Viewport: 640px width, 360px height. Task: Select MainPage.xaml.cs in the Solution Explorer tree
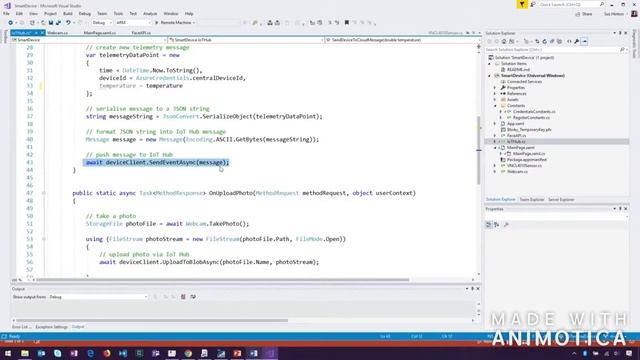(529, 153)
